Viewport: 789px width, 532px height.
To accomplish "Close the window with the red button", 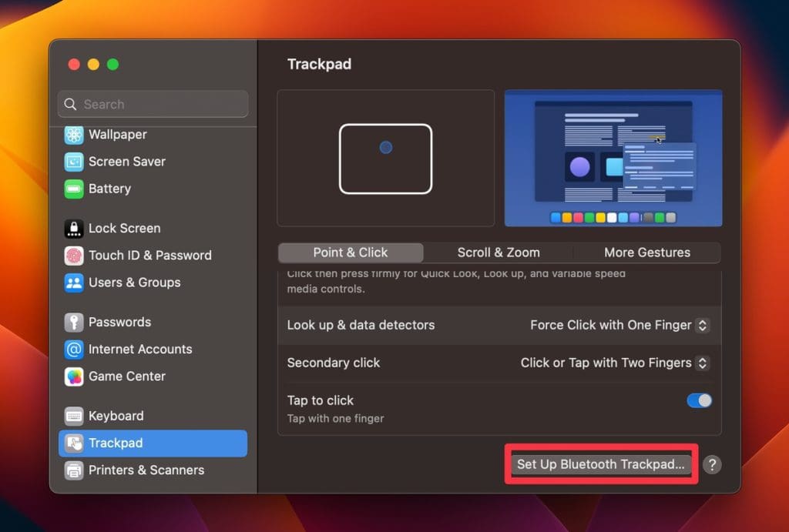I will 74,65.
